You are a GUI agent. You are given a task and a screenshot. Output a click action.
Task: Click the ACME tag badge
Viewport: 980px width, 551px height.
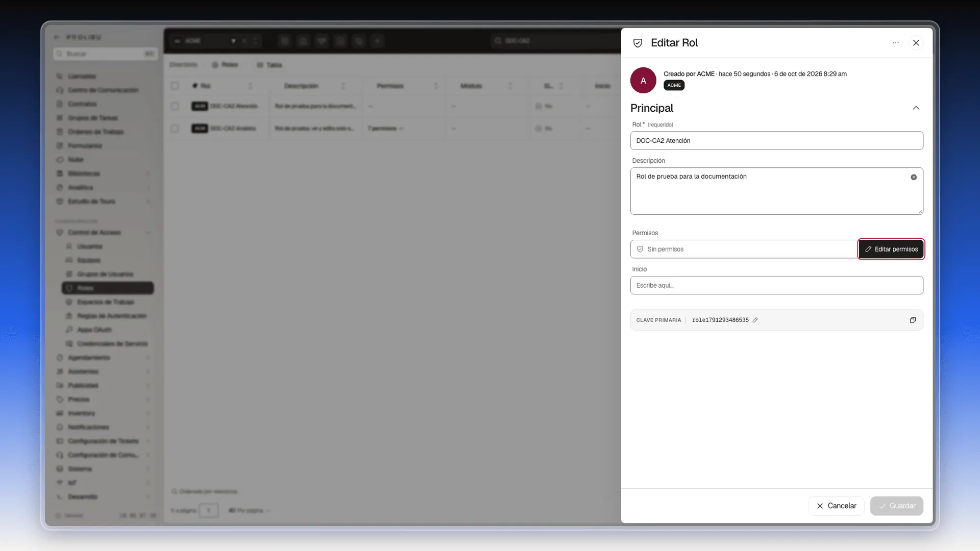point(674,85)
